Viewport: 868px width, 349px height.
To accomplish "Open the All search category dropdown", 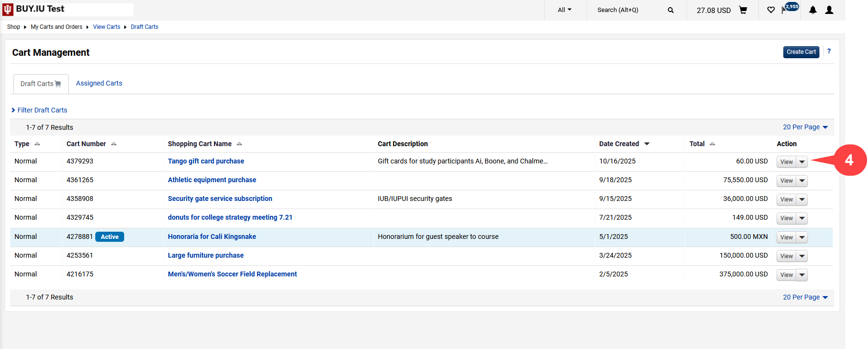I will [x=564, y=10].
